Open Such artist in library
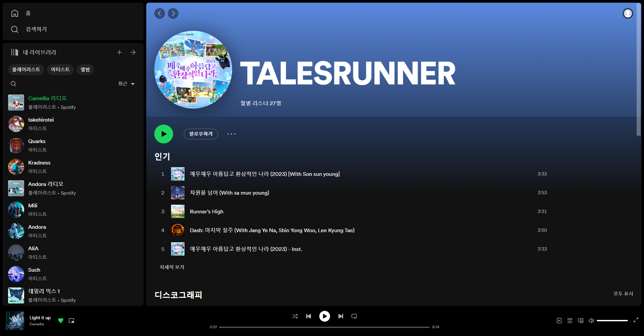The width and height of the screenshot is (644, 336). [73, 274]
